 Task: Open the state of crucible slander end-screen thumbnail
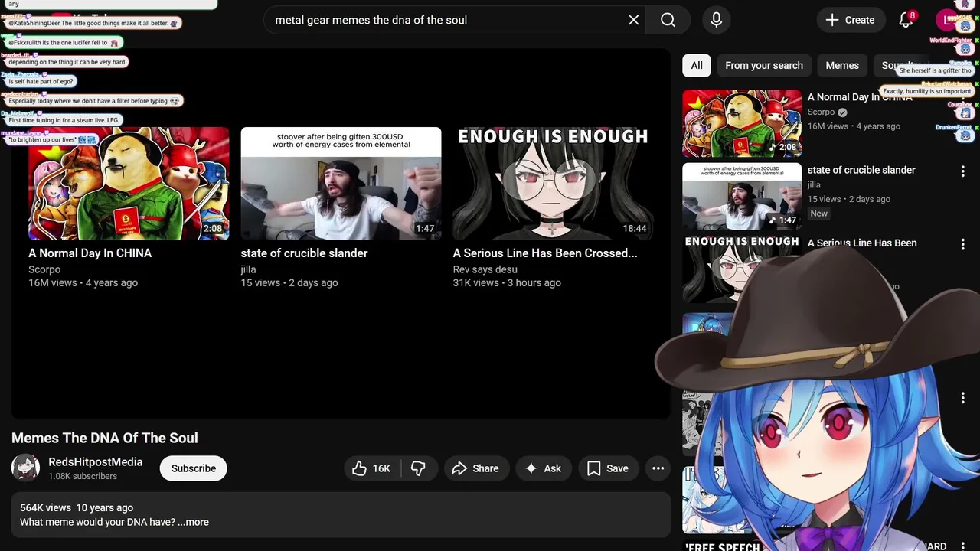[341, 184]
